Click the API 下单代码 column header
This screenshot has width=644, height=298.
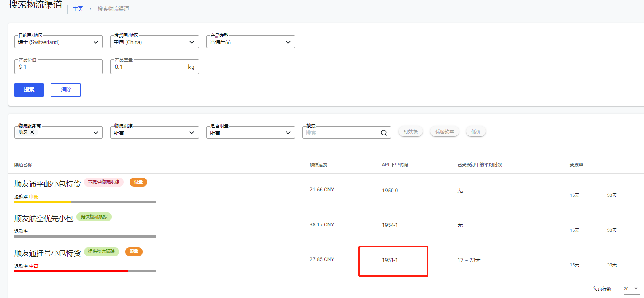(395, 165)
